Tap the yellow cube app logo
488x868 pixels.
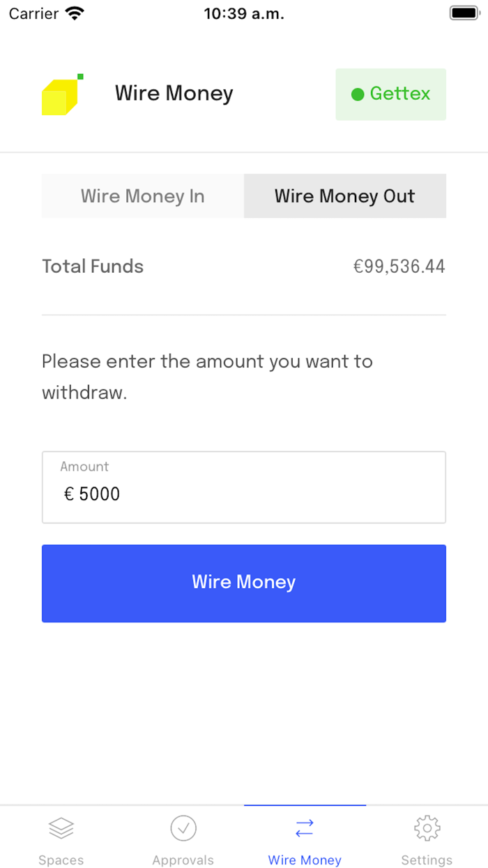click(x=61, y=96)
